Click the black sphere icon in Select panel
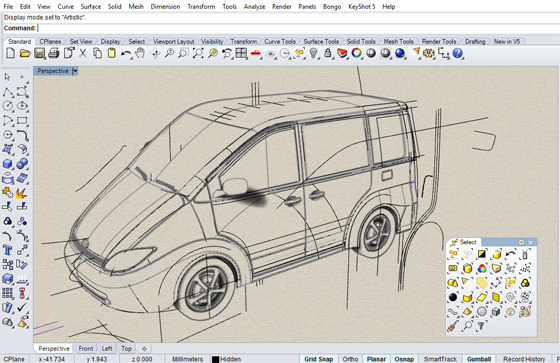This screenshot has width=560, height=363. 453,297
